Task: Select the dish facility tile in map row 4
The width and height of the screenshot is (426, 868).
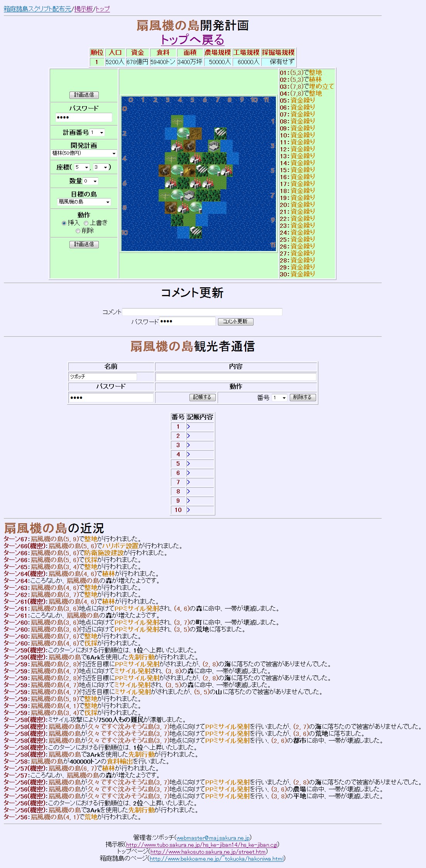Action: pos(196,158)
